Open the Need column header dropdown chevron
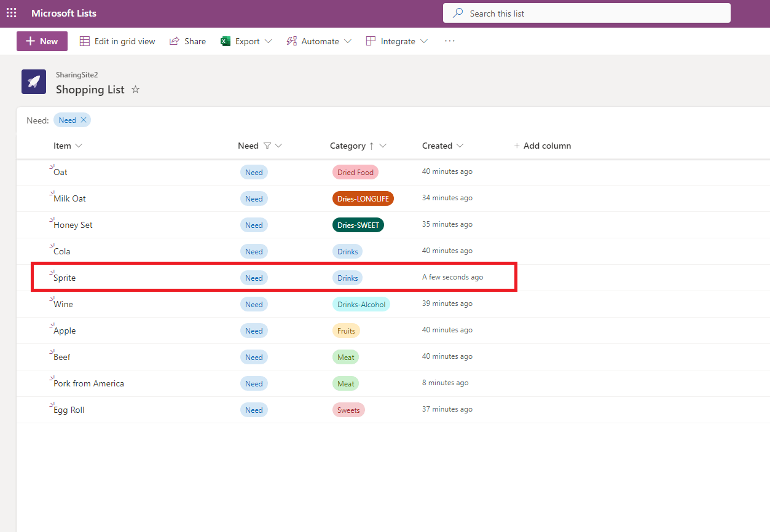The height and width of the screenshot is (532, 770). tap(278, 146)
